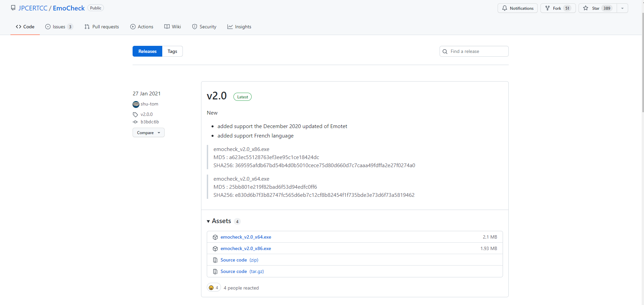Click the 2.1 MB file size

pos(490,237)
